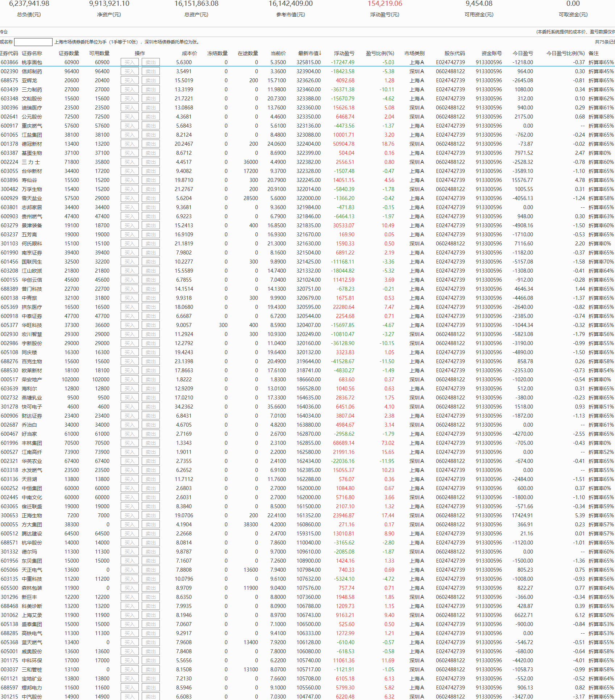Click 买入 for stock 600917 重庆燃气

pos(129,126)
